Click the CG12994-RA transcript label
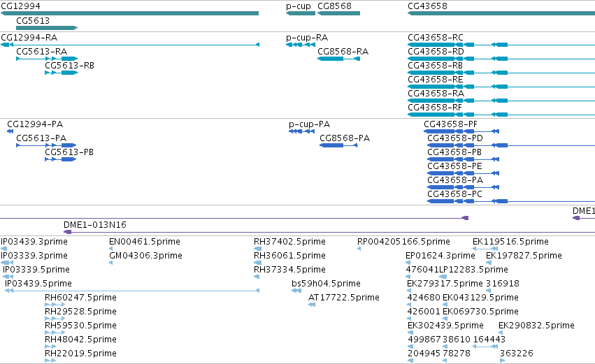 [29, 38]
